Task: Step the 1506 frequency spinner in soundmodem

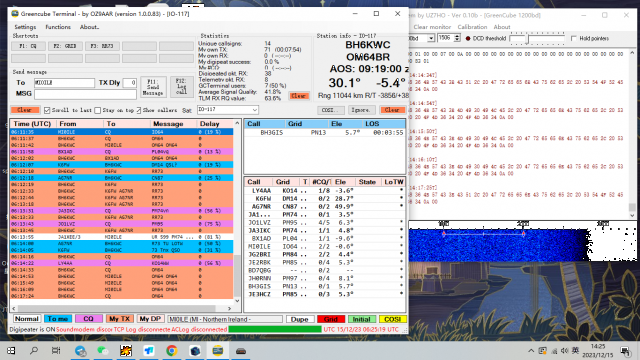Action: pyautogui.click(x=457, y=38)
